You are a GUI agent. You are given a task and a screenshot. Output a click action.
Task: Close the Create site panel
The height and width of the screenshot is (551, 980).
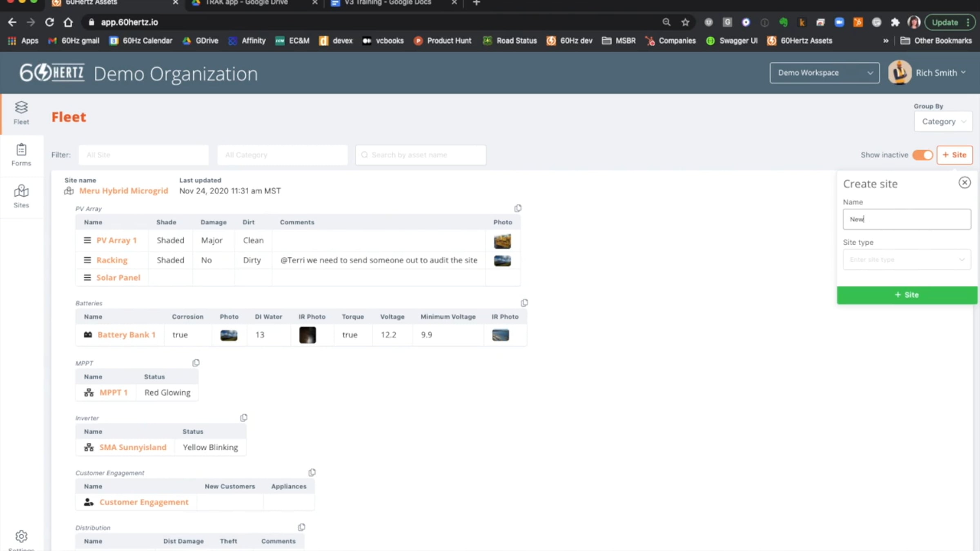pos(964,182)
